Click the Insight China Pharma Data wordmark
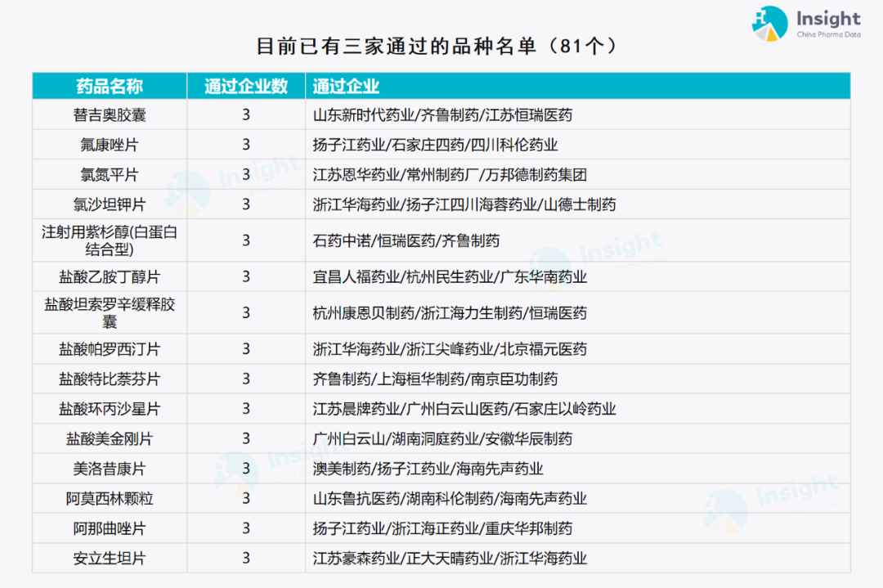 point(828,24)
